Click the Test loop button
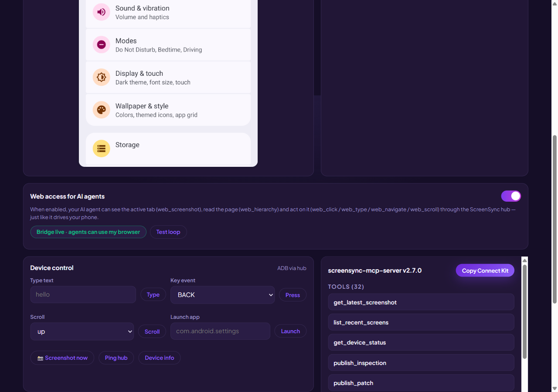Image resolution: width=558 pixels, height=392 pixels. [x=168, y=232]
